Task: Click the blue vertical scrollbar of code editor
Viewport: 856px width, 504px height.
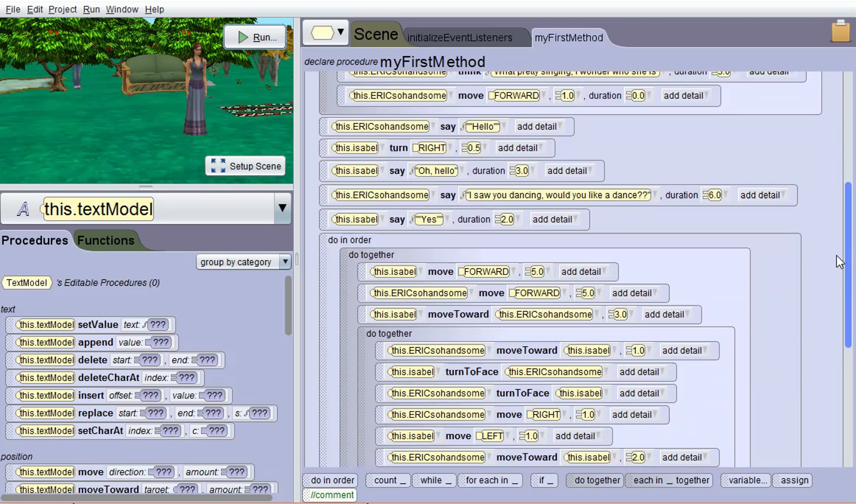Action: point(848,264)
